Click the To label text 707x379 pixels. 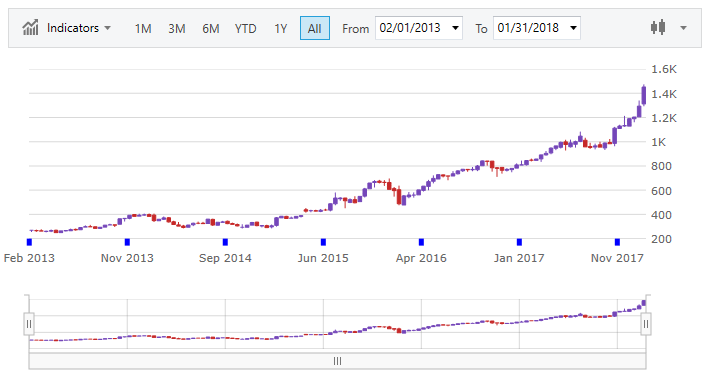coord(481,29)
